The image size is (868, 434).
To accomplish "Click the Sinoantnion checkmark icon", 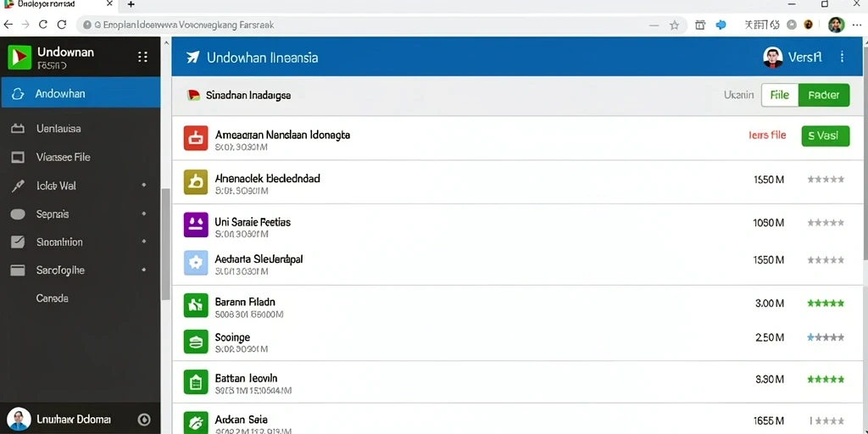I will (18, 242).
